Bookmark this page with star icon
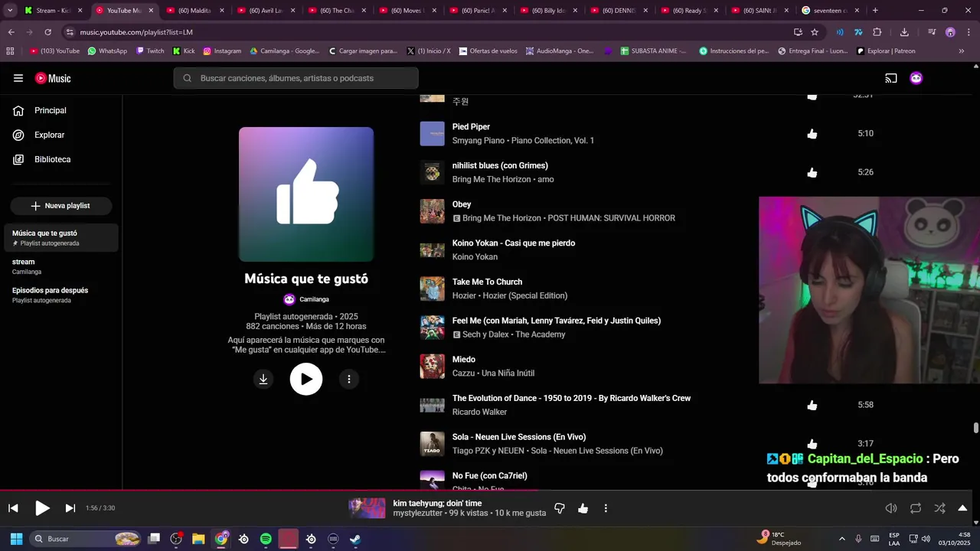980x551 pixels. 815,32
